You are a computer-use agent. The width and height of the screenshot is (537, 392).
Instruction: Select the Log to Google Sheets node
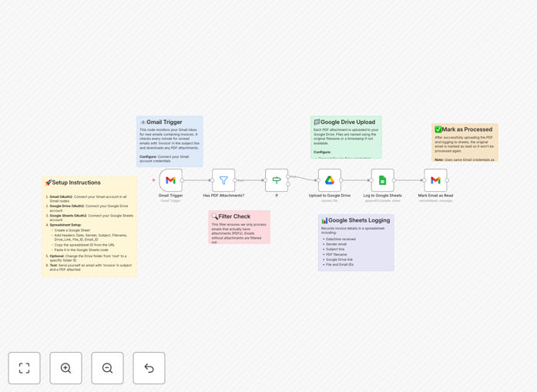[383, 180]
